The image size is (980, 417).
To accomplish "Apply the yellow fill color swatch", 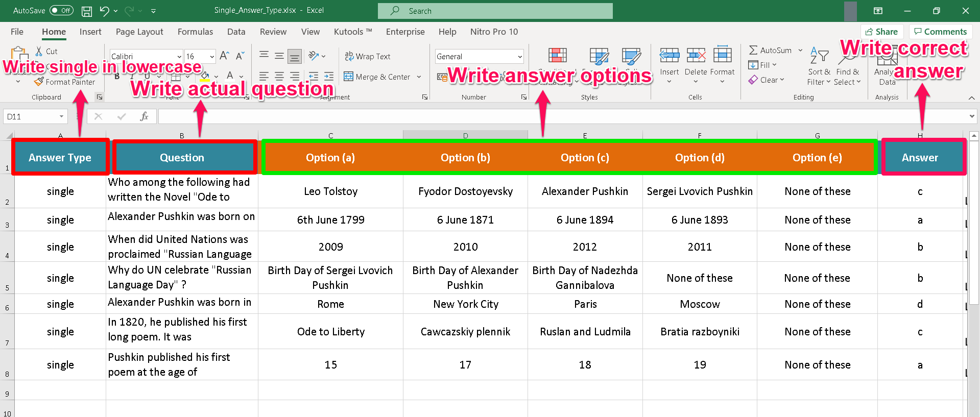I will click(x=205, y=77).
